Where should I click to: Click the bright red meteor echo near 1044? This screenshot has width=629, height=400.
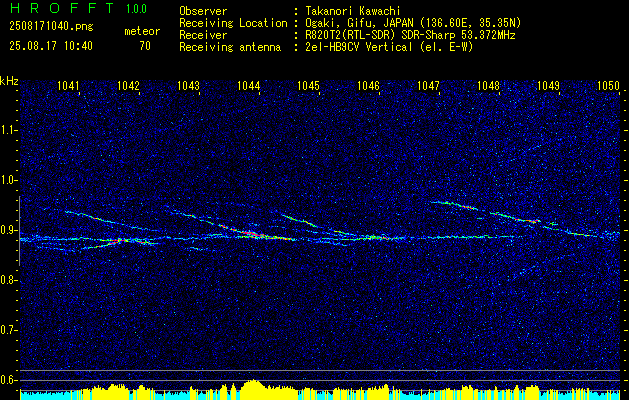251,233
